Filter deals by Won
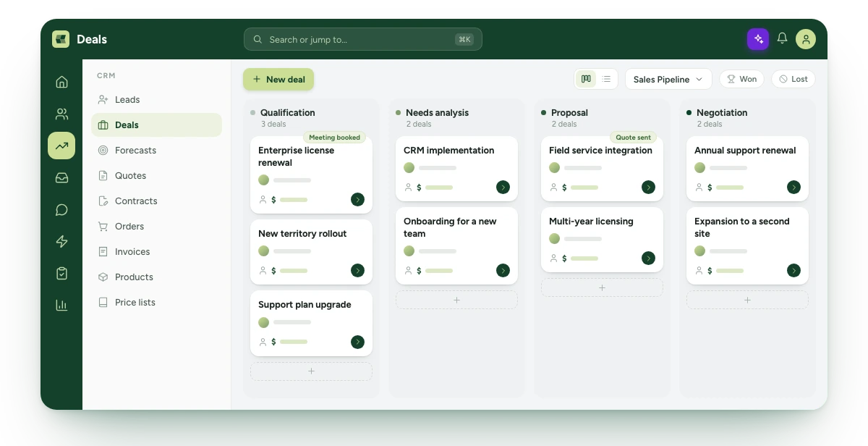 (x=742, y=79)
